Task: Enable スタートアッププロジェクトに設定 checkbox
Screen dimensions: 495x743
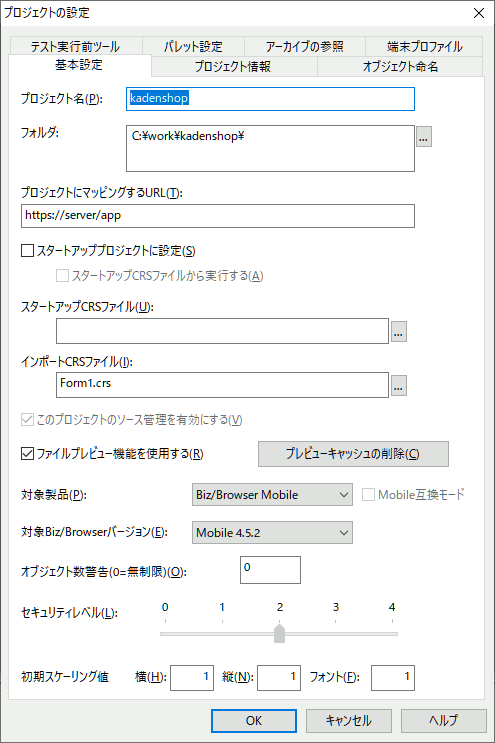Action: tap(27, 250)
